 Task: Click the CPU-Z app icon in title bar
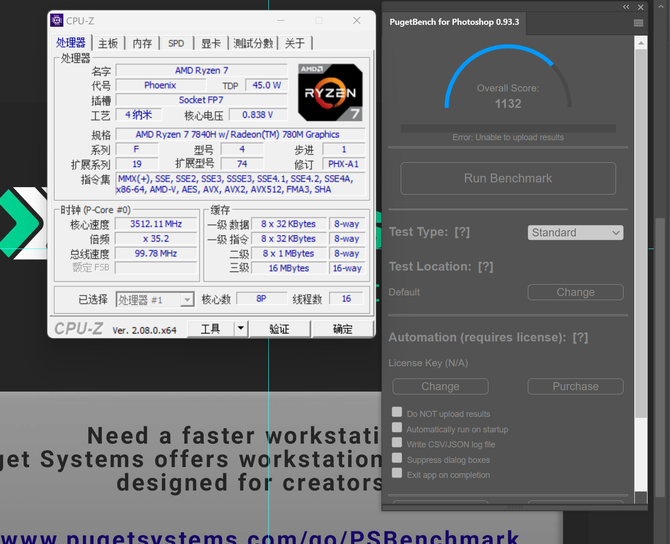tap(57, 20)
